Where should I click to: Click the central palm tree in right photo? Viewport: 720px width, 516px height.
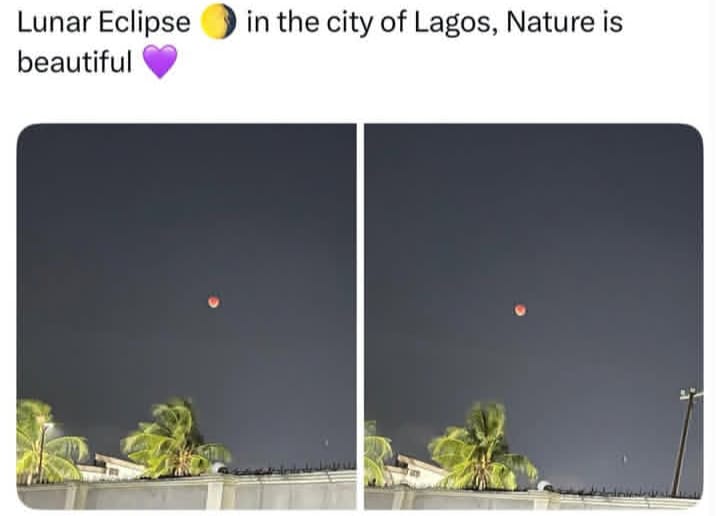click(481, 446)
